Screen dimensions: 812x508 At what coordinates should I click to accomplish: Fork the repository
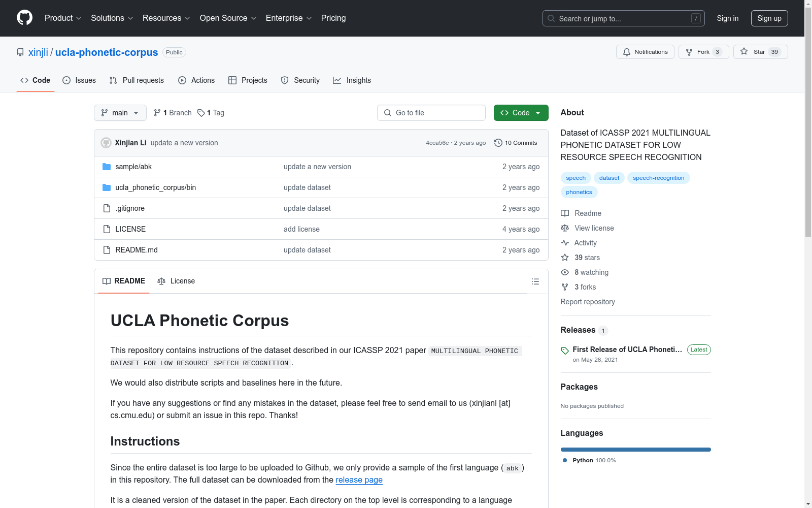click(703, 52)
